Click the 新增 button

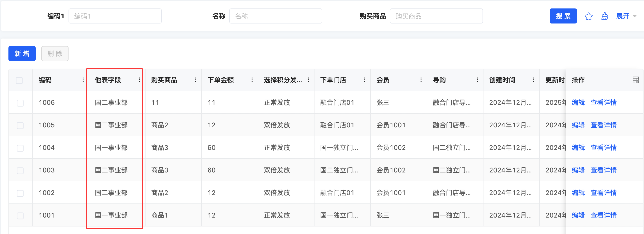[x=22, y=54]
